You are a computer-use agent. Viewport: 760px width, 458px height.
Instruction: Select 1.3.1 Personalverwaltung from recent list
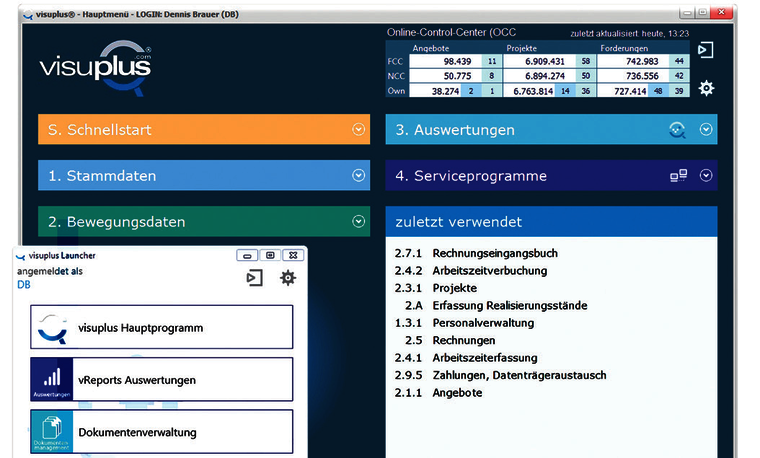click(464, 323)
